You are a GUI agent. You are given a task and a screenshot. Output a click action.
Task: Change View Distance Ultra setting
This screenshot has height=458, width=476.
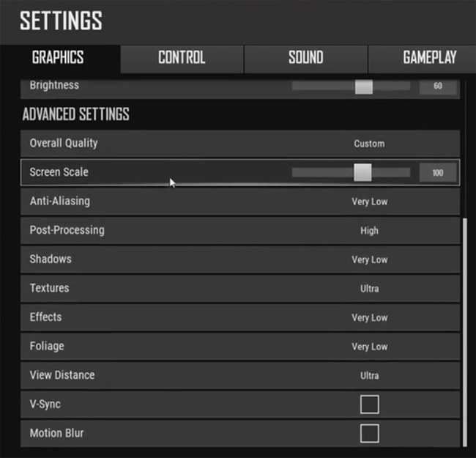point(369,375)
